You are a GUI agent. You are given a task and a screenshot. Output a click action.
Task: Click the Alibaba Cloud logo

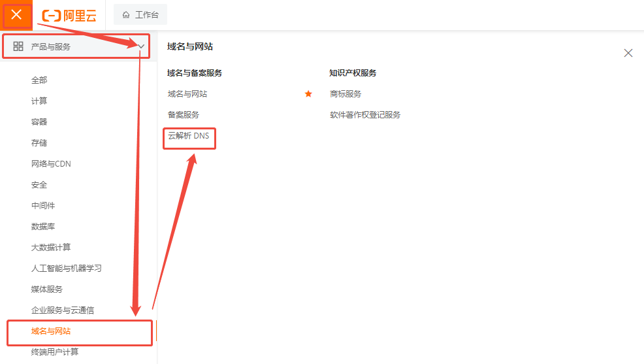[x=69, y=15]
